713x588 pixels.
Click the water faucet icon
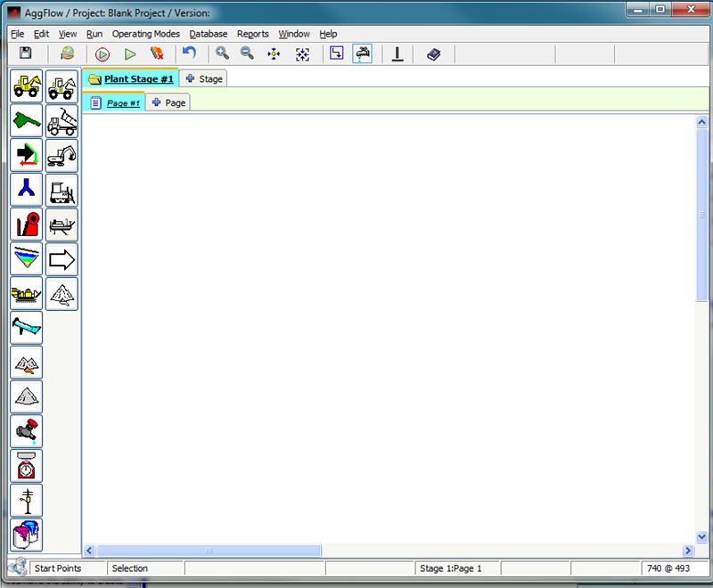[x=27, y=431]
